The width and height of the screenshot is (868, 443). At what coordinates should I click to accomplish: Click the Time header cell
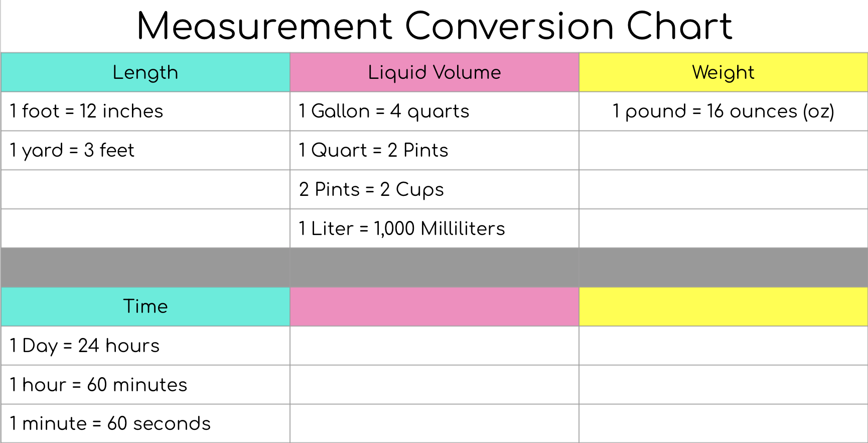point(146,306)
